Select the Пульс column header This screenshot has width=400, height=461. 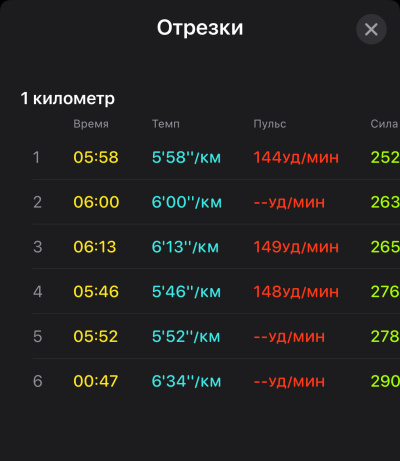(x=270, y=124)
